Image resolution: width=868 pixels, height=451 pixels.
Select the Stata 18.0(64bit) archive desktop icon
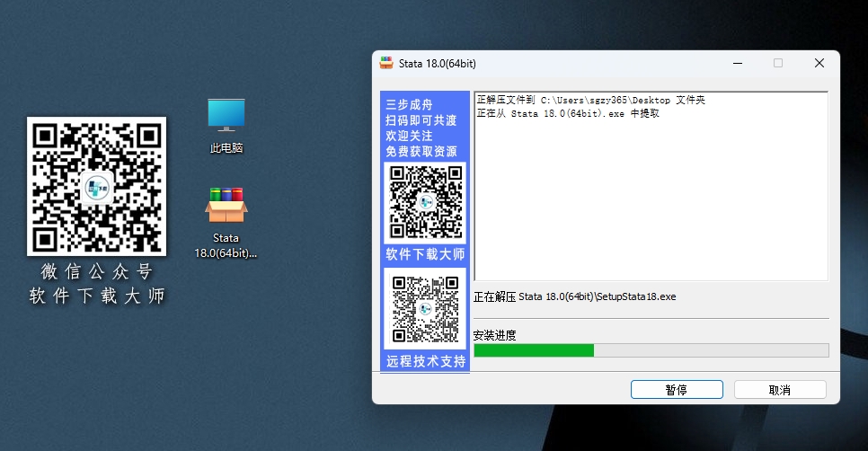(x=226, y=223)
